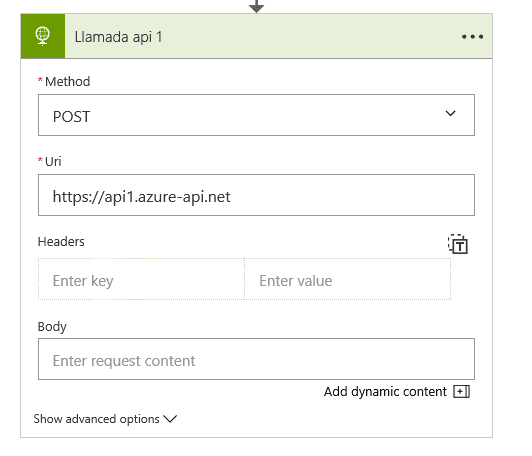Click the Method dropdown chevron arrow
This screenshot has width=532, height=456.
tap(450, 113)
